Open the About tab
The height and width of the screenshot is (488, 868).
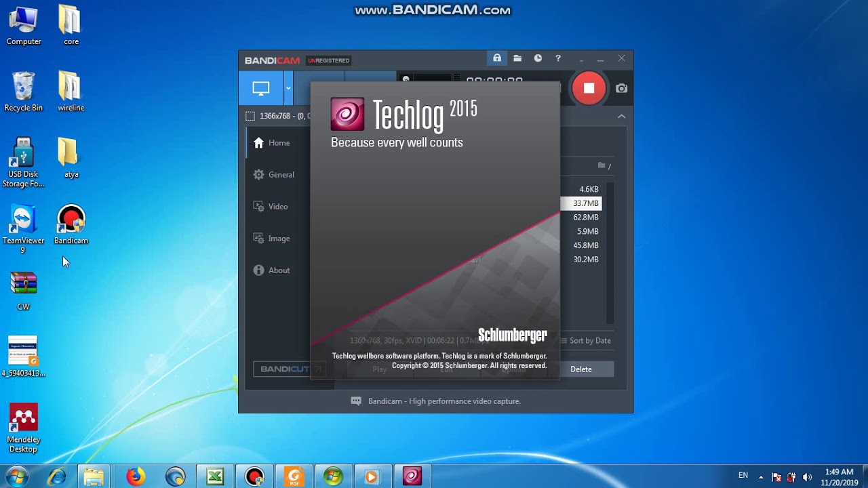[x=271, y=270]
